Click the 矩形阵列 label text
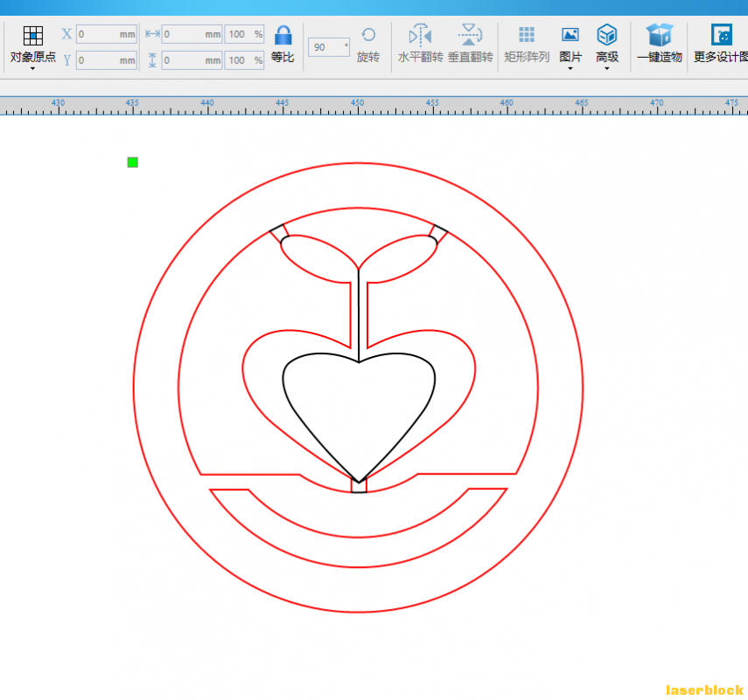Viewport: 748px width, 700px height. click(x=527, y=57)
